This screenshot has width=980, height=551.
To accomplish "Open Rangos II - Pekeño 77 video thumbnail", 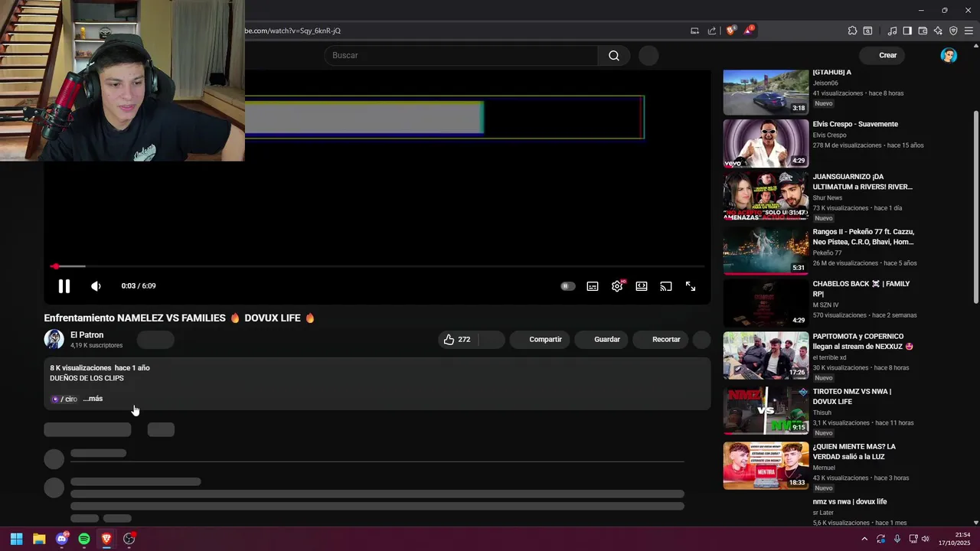I will pos(766,250).
